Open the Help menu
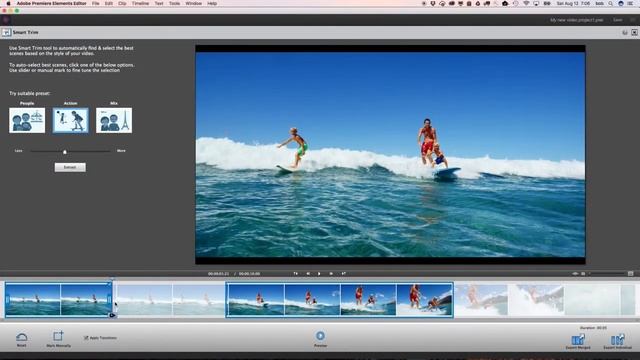Viewport: 640px width, 360px height. click(x=212, y=3)
